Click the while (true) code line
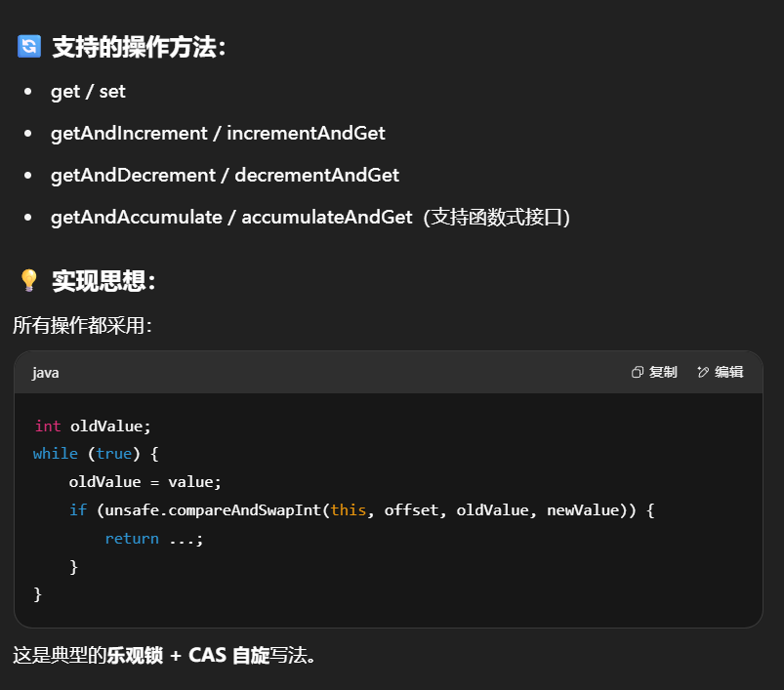The width and height of the screenshot is (784, 690). [x=95, y=454]
